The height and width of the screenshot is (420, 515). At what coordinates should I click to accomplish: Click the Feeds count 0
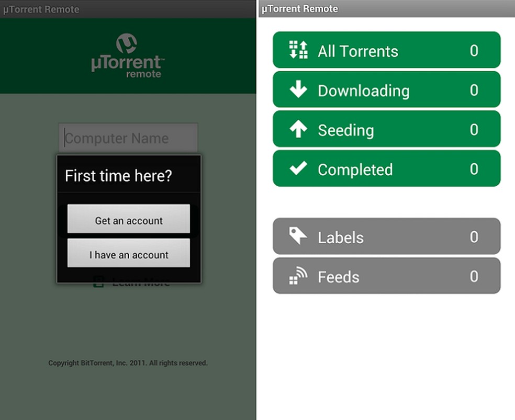coord(474,276)
